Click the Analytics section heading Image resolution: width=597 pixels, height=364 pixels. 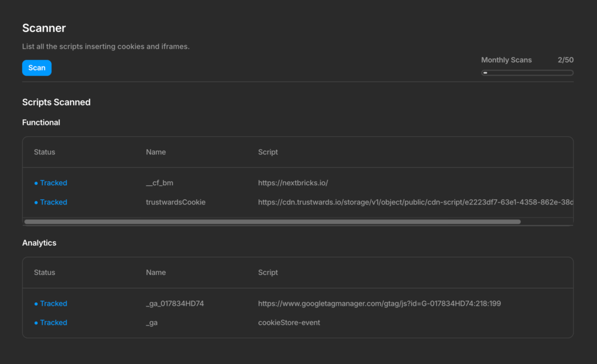[39, 243]
